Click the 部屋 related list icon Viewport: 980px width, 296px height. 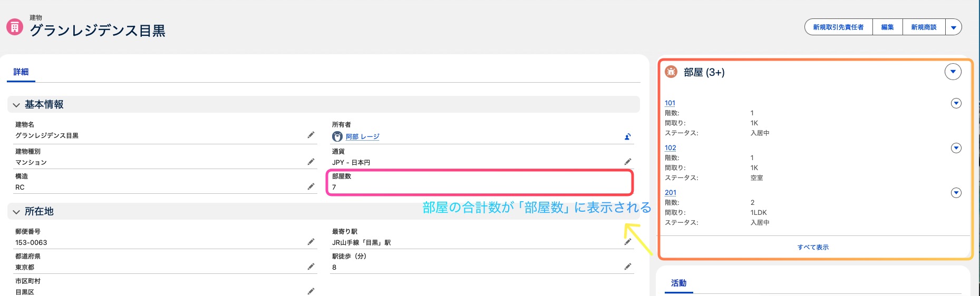click(x=671, y=72)
